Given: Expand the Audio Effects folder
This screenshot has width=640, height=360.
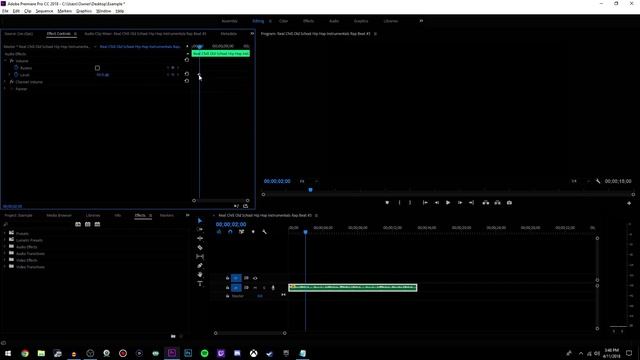Looking at the screenshot, I should [5, 247].
